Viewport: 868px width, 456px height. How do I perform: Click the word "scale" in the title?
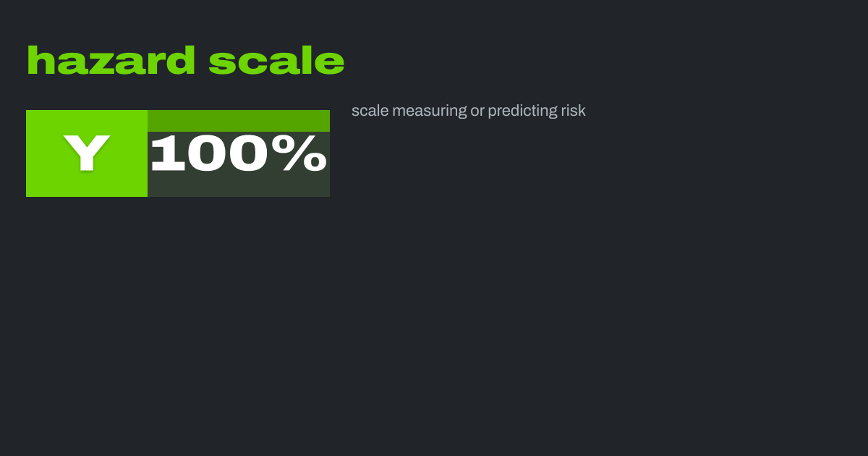(x=276, y=61)
